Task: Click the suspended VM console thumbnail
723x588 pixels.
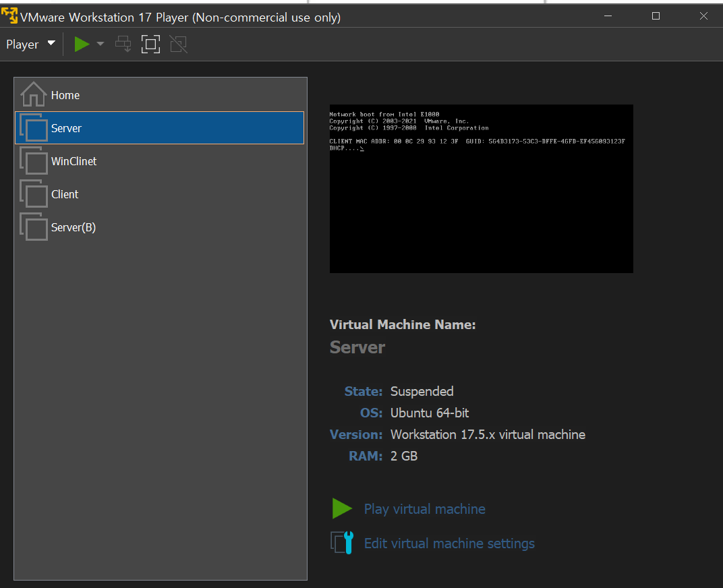Action: [482, 189]
